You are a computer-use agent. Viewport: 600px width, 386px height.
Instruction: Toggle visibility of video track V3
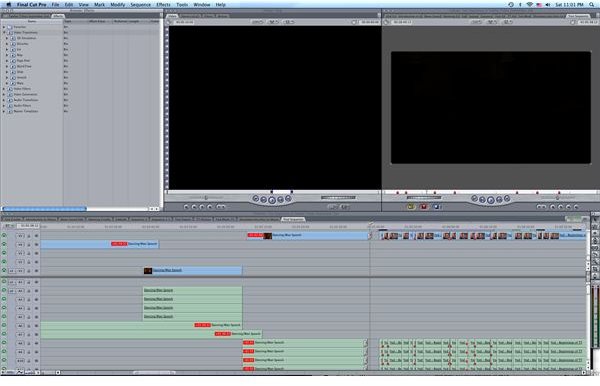(x=4, y=253)
